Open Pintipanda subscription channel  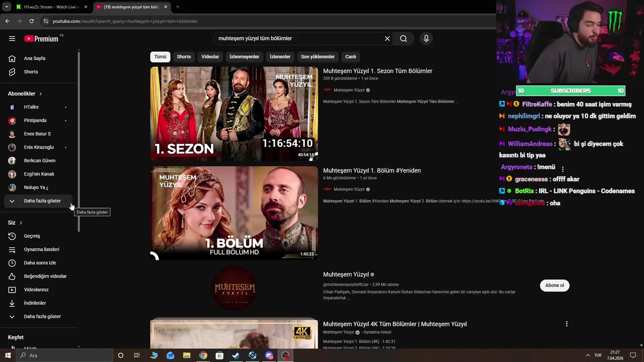click(38, 121)
